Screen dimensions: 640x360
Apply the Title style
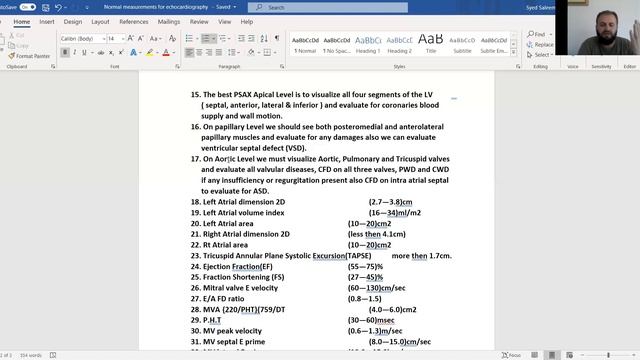tap(431, 44)
